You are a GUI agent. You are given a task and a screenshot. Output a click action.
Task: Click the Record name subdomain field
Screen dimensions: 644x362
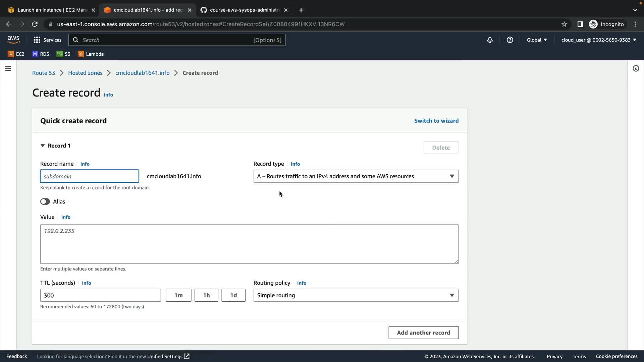pyautogui.click(x=89, y=176)
